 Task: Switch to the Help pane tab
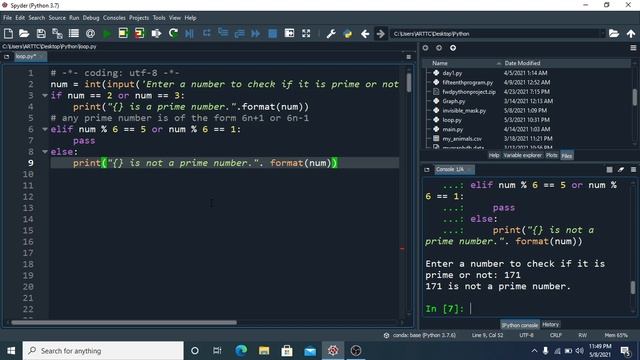click(x=494, y=156)
